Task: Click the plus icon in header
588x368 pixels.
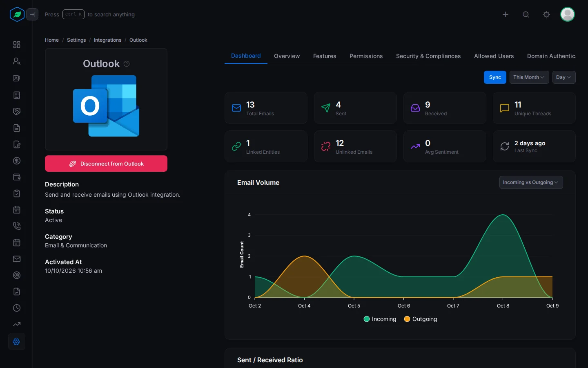Action: (x=506, y=14)
